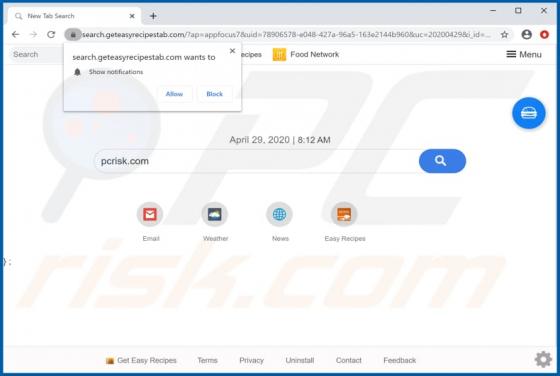
Task: Open the Weather shortcut icon
Action: click(x=215, y=214)
